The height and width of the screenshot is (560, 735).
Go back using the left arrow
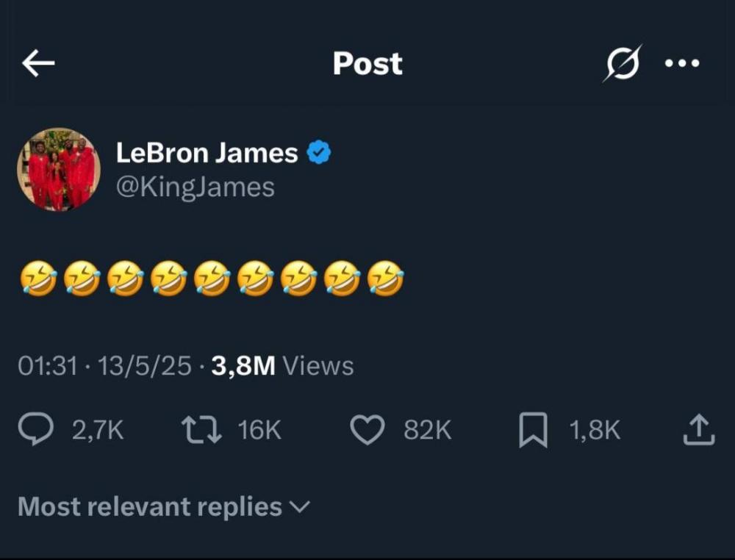[38, 64]
